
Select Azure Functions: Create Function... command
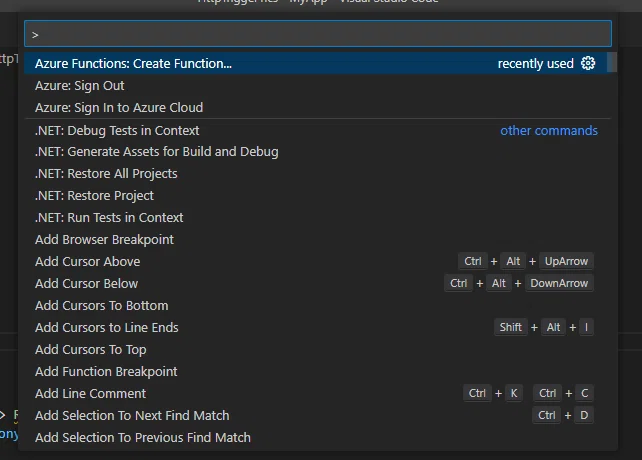click(x=315, y=63)
